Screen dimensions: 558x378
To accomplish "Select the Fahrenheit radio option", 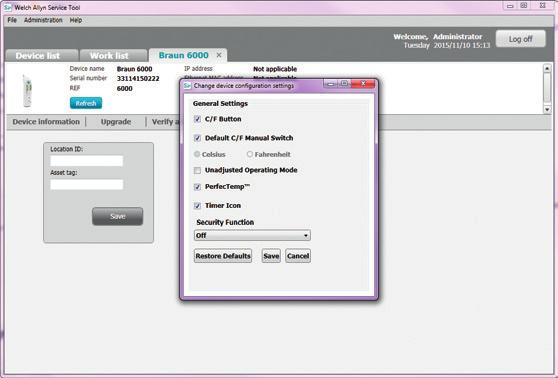I will pos(250,154).
